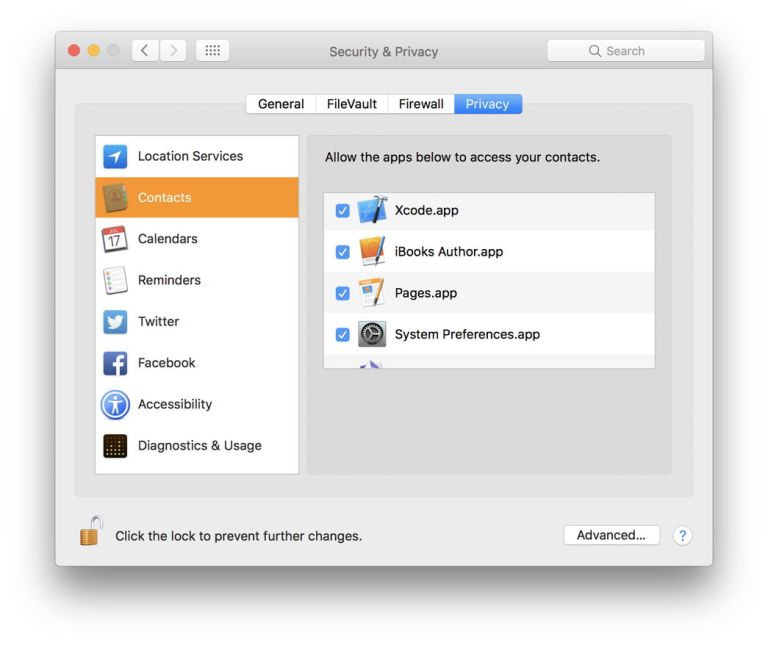Click the Contacts address book icon
The height and width of the screenshot is (645, 768).
click(x=115, y=198)
